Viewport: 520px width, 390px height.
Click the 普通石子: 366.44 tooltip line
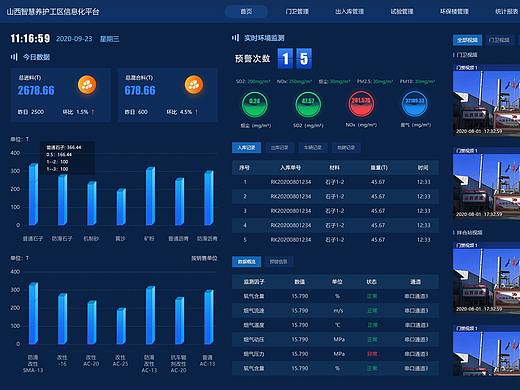tap(64, 147)
